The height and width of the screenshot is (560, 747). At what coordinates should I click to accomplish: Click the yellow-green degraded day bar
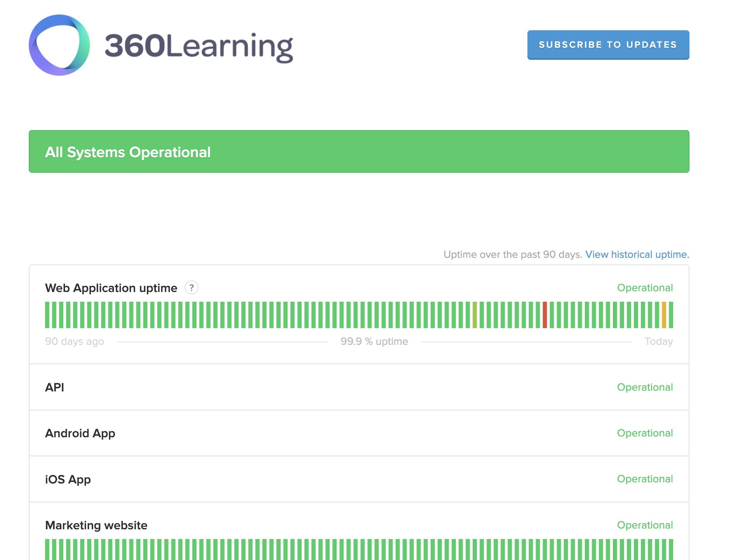(x=475, y=314)
